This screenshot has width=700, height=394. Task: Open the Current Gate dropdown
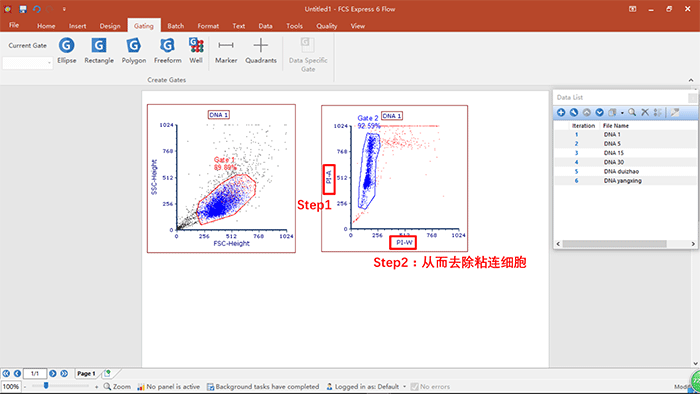pyautogui.click(x=28, y=63)
